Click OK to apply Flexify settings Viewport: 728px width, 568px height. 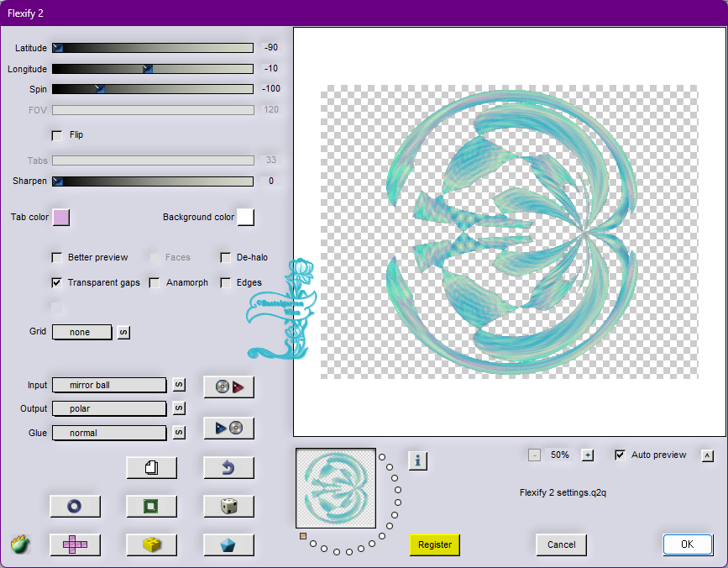coord(687,544)
